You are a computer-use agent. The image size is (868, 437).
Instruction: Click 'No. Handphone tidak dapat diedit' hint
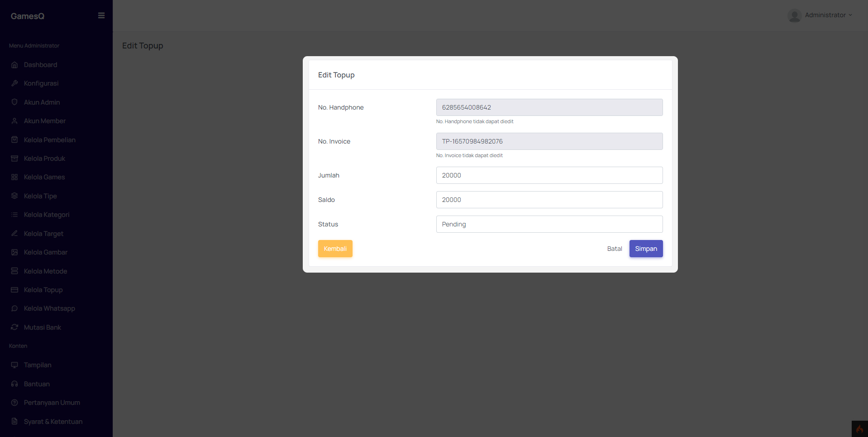(x=475, y=121)
